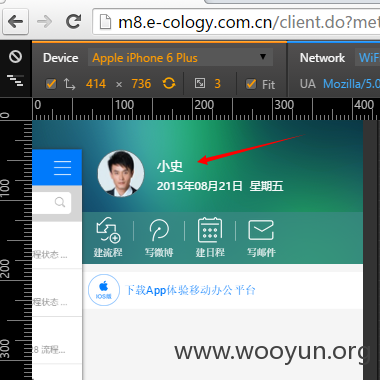380x380 pixels.
Task: Reload the page with refresh button
Action: pos(73,22)
